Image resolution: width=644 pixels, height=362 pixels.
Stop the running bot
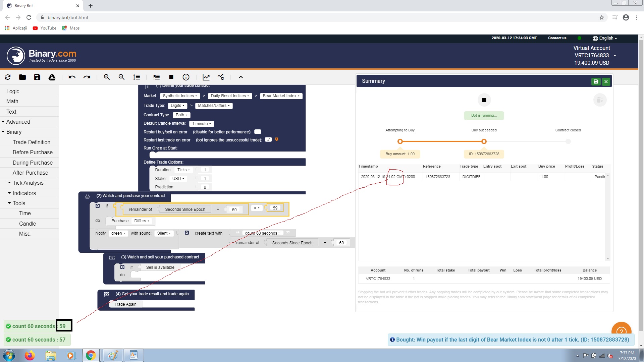tap(171, 77)
